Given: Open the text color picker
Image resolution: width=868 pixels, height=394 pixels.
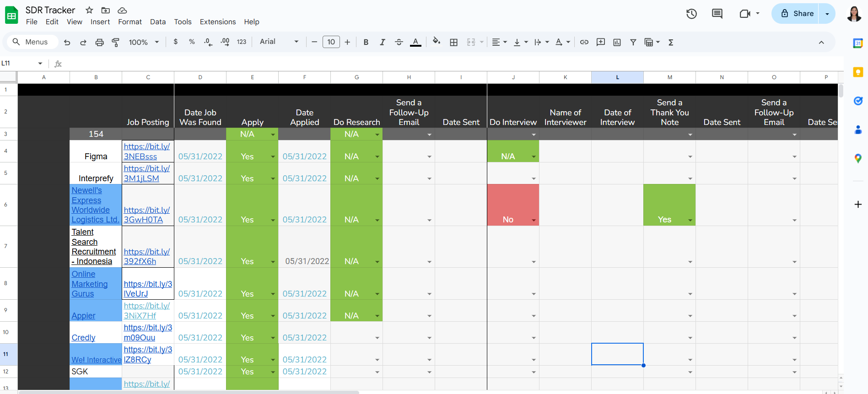Looking at the screenshot, I should coord(415,42).
